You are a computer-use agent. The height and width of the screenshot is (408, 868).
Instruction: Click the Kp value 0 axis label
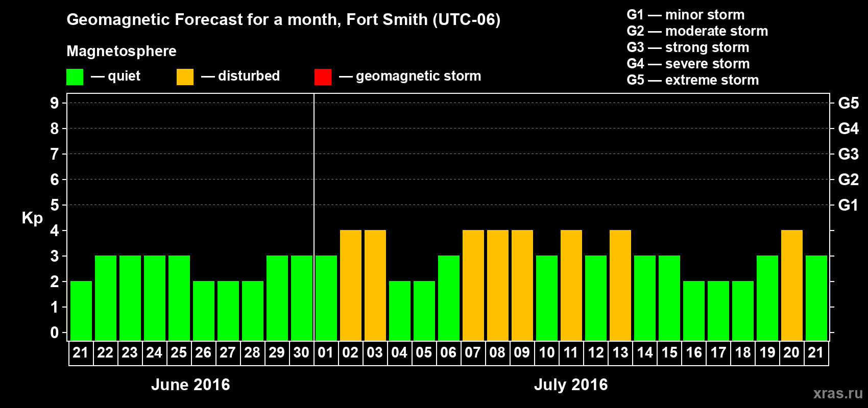point(54,333)
